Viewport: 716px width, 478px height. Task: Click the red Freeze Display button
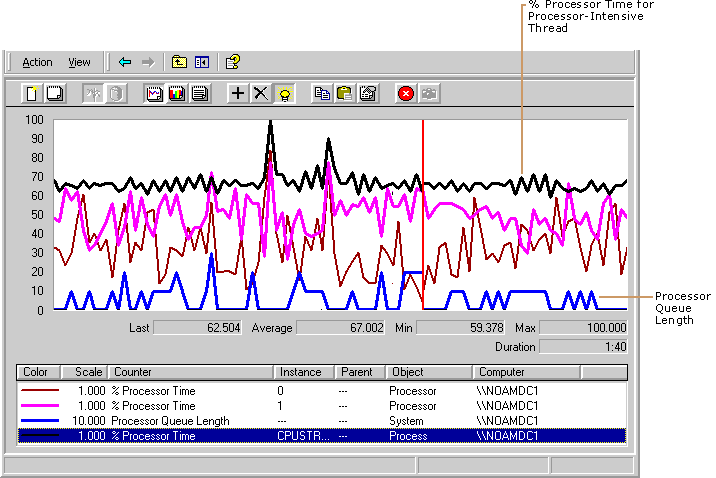tap(406, 94)
